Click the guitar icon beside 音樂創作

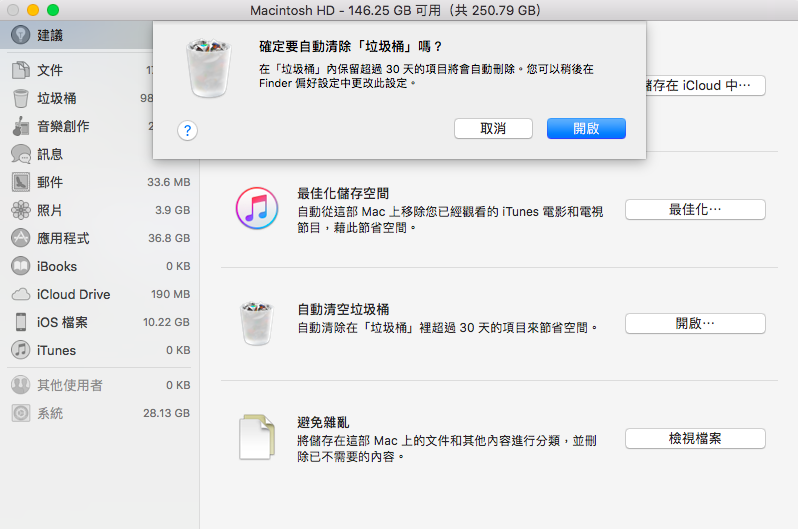21,126
